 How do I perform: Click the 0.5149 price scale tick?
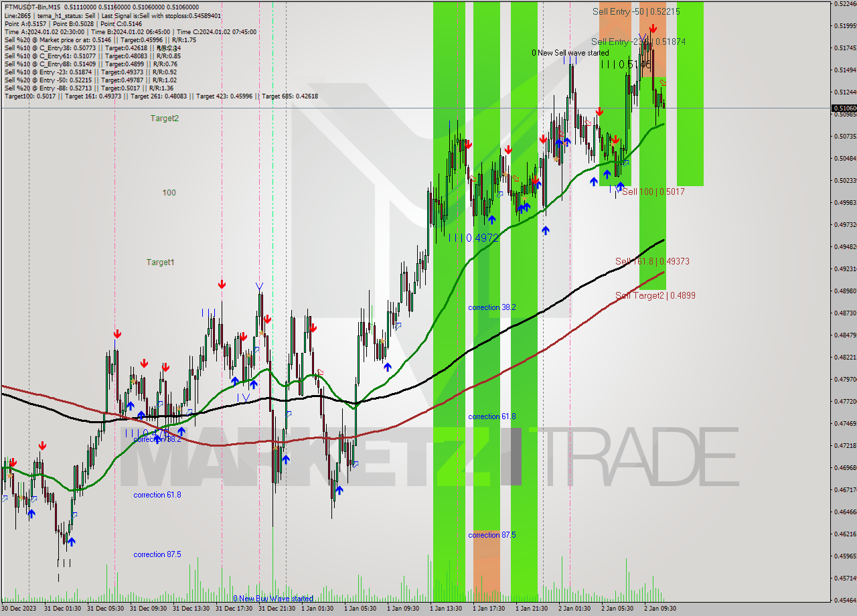click(x=844, y=70)
